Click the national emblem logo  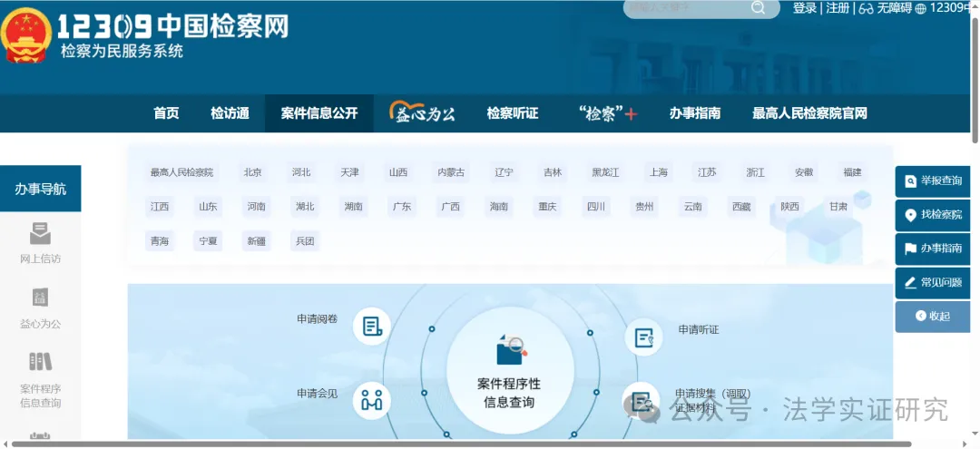[x=25, y=35]
